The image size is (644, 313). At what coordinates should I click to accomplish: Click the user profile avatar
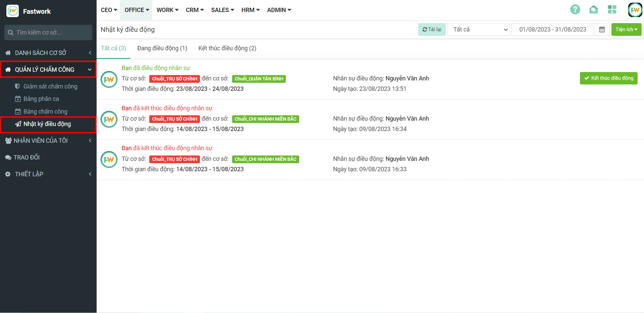pos(635,10)
